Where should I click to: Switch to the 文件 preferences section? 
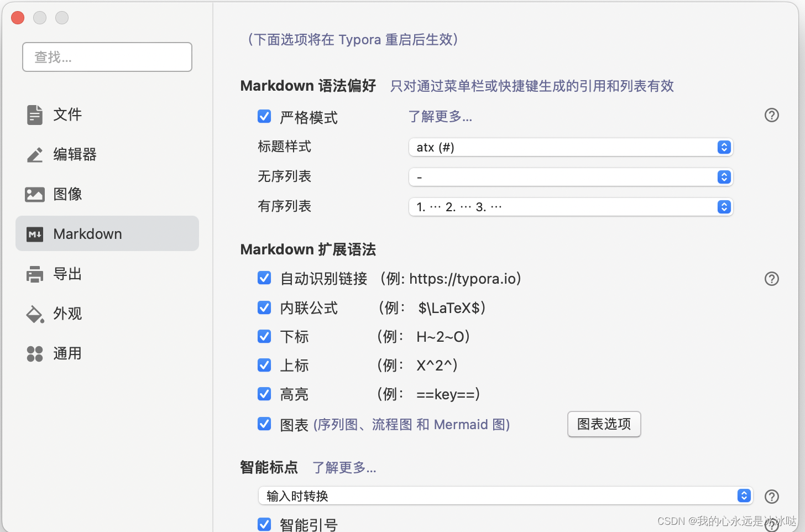pos(107,115)
